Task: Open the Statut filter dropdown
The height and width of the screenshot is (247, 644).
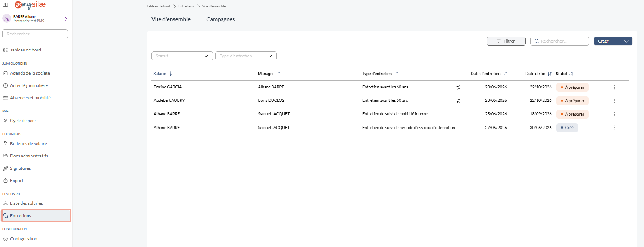Action: click(x=182, y=56)
